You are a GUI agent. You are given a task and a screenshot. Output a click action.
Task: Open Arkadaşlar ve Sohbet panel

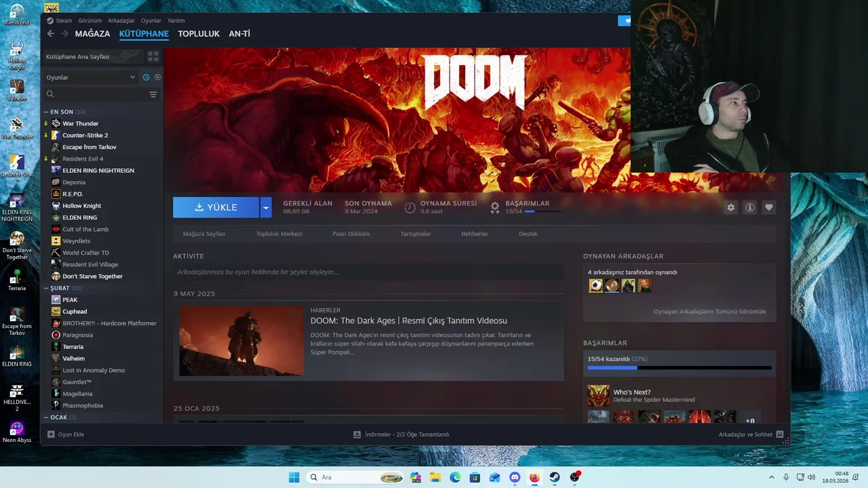[751, 434]
